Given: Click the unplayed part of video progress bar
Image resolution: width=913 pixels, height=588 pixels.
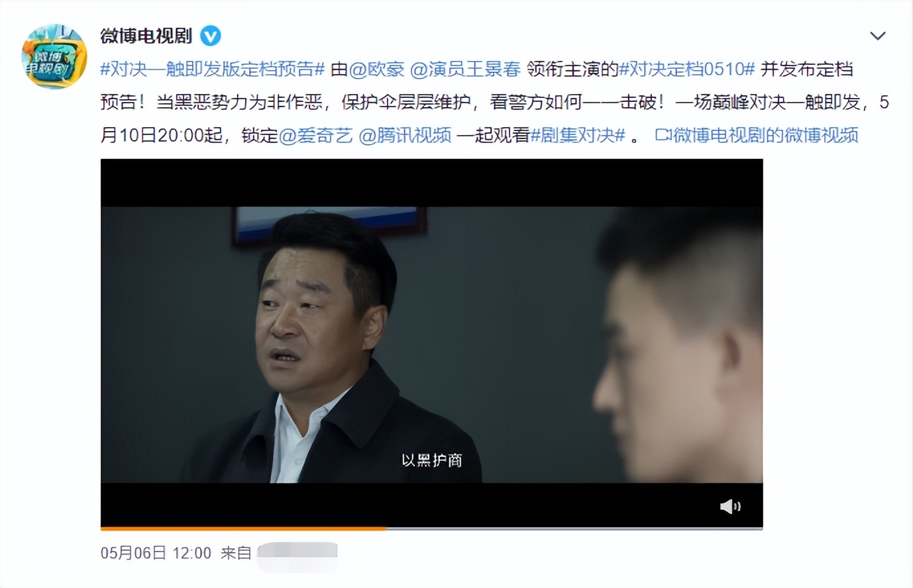Looking at the screenshot, I should tap(574, 528).
